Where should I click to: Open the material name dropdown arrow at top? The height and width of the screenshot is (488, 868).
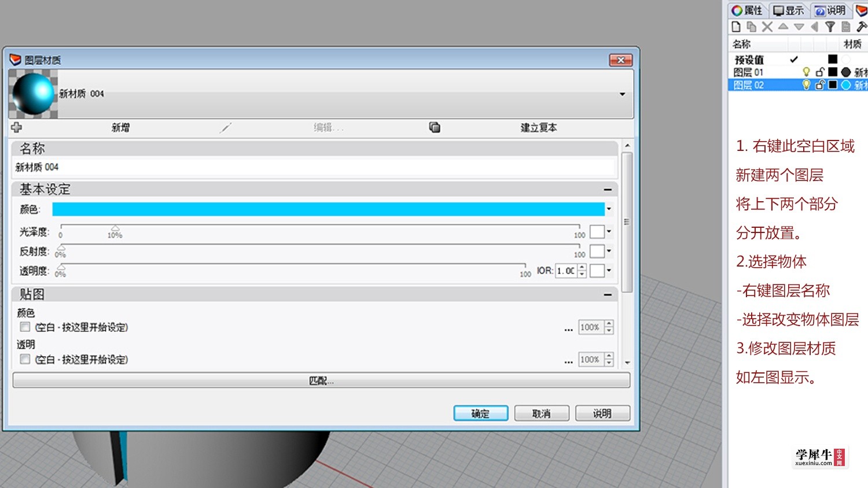623,94
